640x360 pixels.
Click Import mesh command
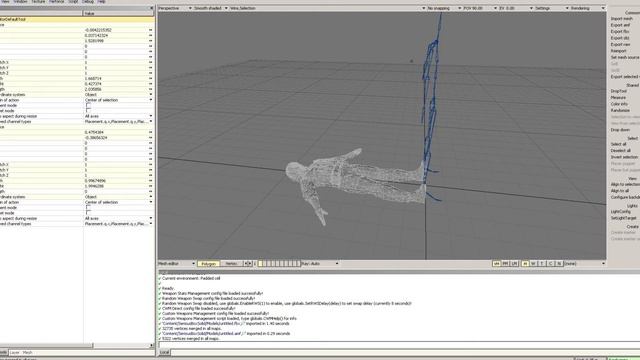point(622,19)
